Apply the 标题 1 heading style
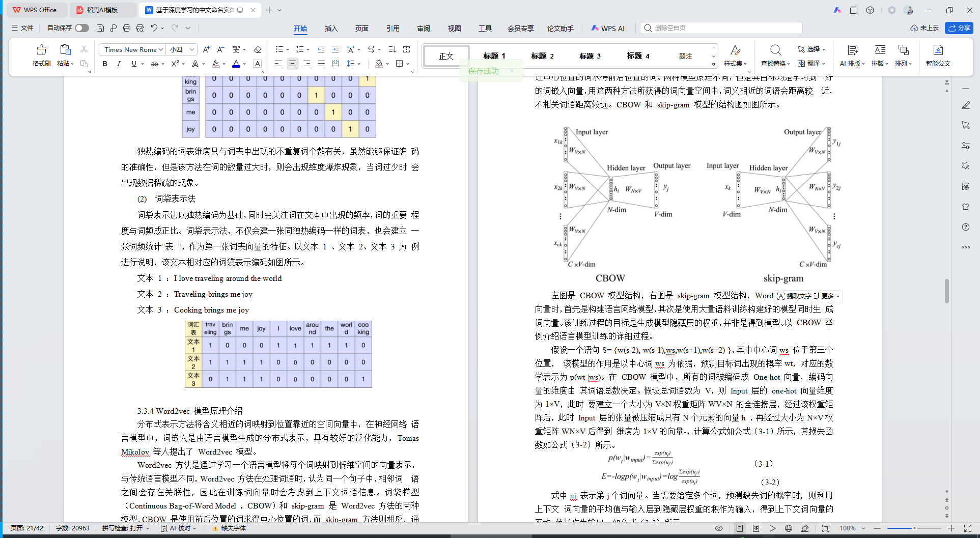This screenshot has height=538, width=980. [494, 56]
